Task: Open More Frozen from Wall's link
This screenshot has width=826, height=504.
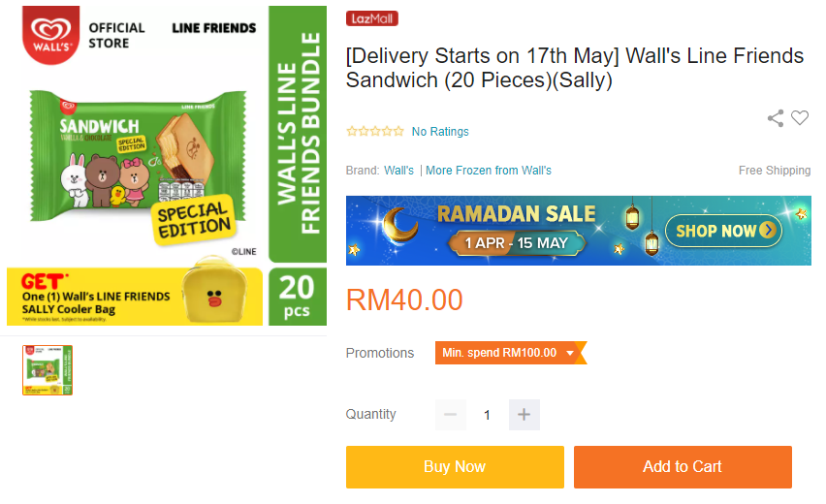Action: click(x=489, y=171)
